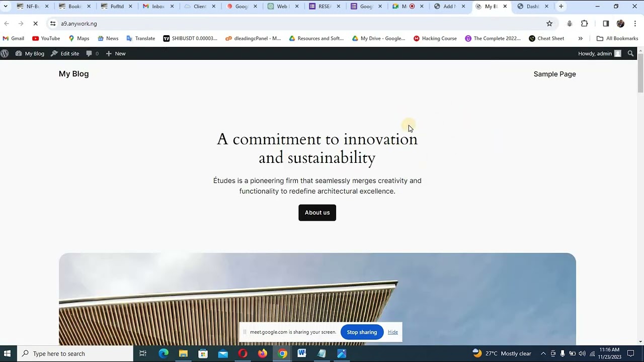Open the dleadingcPanel bookmark
Viewport: 644px width, 362px height.
(253, 38)
